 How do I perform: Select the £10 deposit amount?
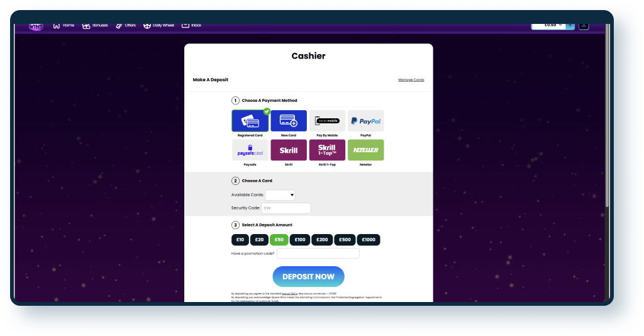coord(240,240)
